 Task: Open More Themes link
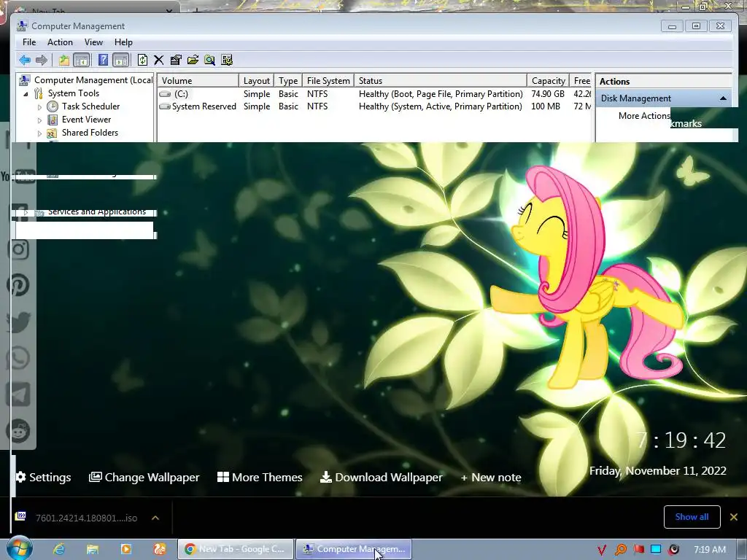260,477
